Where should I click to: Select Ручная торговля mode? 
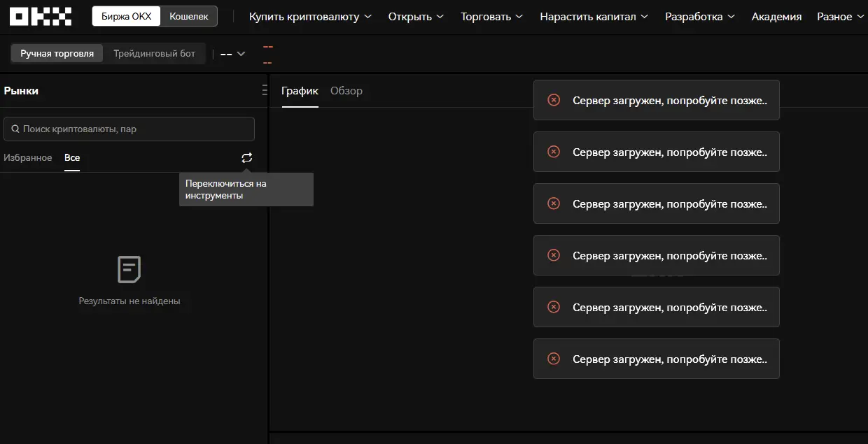(57, 53)
